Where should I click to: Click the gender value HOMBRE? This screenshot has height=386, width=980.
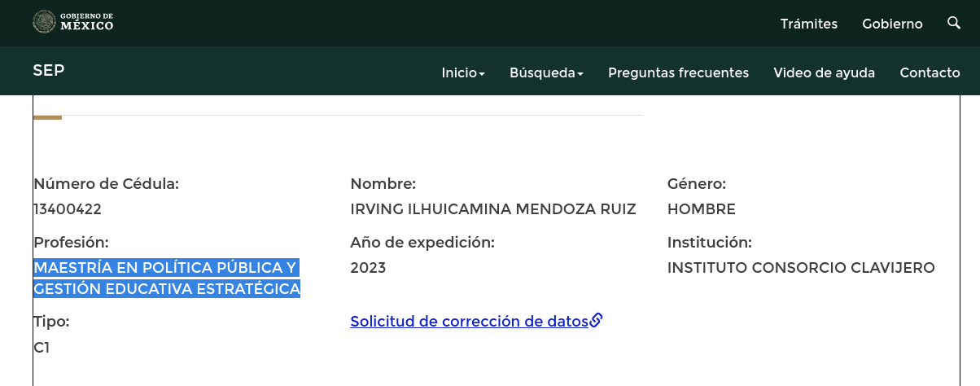(x=701, y=209)
